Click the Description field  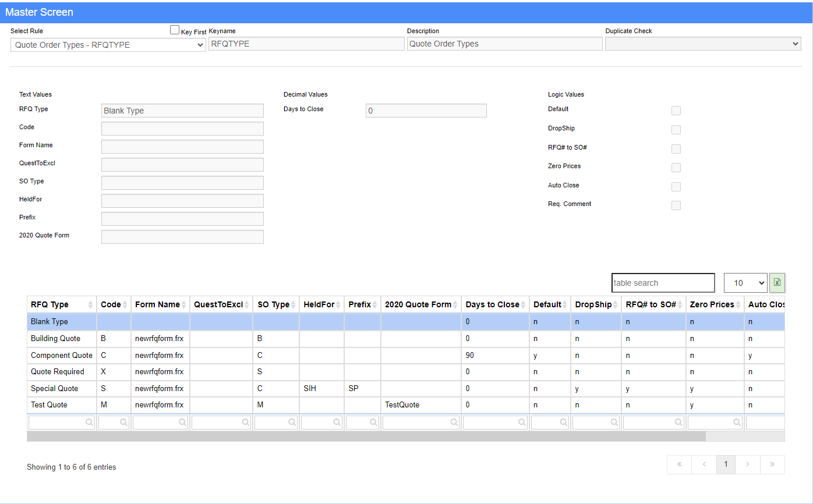[505, 44]
